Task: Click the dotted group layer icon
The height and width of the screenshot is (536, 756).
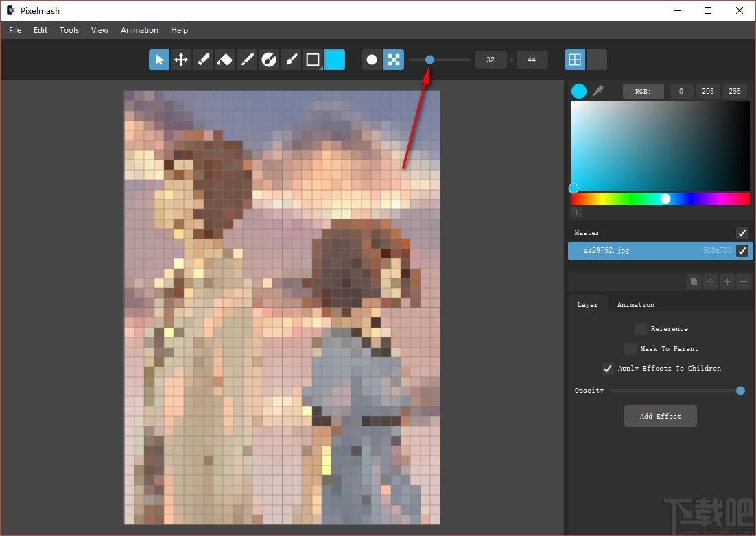Action: (x=710, y=282)
